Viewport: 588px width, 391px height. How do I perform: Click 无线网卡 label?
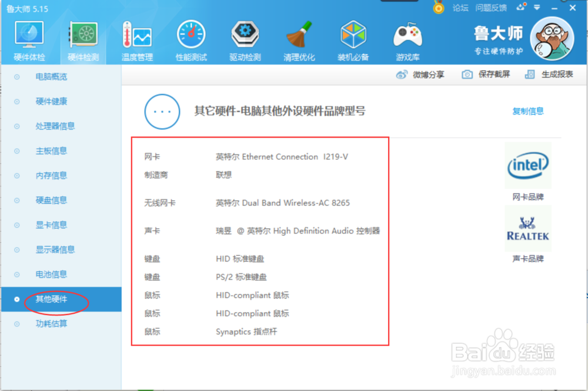click(x=160, y=203)
